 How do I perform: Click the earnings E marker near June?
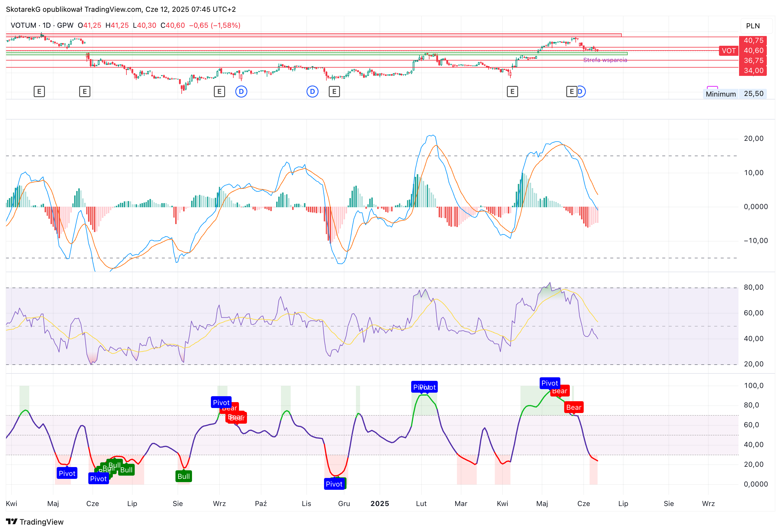coord(85,91)
